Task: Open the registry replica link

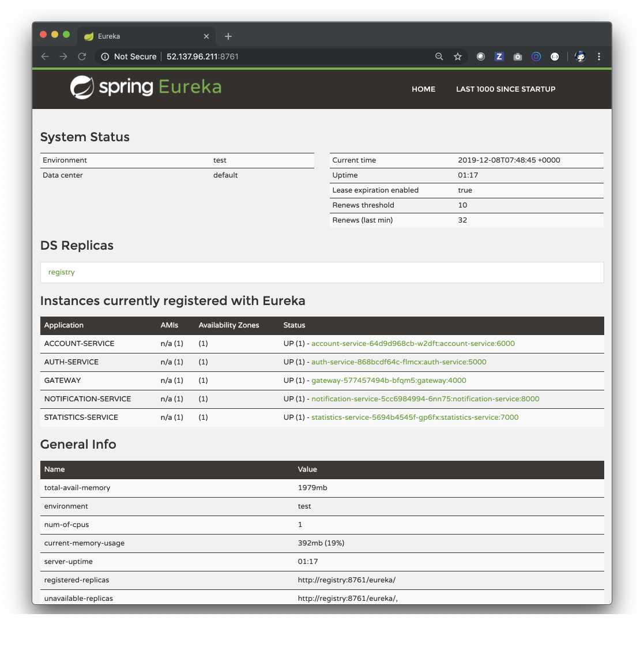Action: point(62,272)
